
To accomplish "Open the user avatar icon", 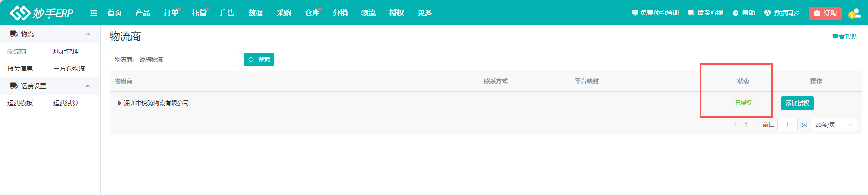I will pos(854,13).
